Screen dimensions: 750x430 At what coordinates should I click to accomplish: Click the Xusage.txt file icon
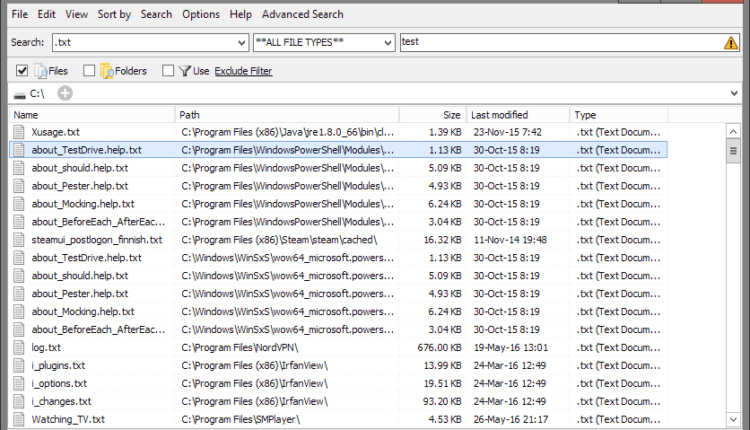[x=19, y=132]
